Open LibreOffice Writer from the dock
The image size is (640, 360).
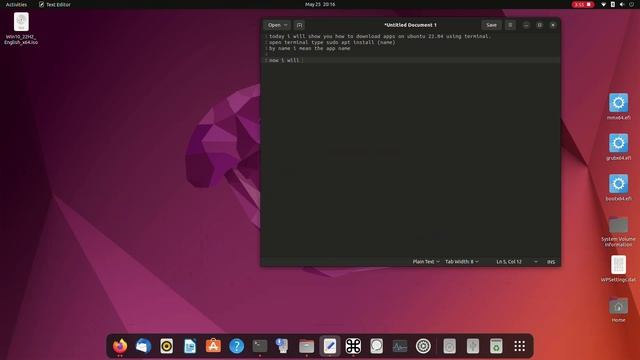click(x=190, y=346)
